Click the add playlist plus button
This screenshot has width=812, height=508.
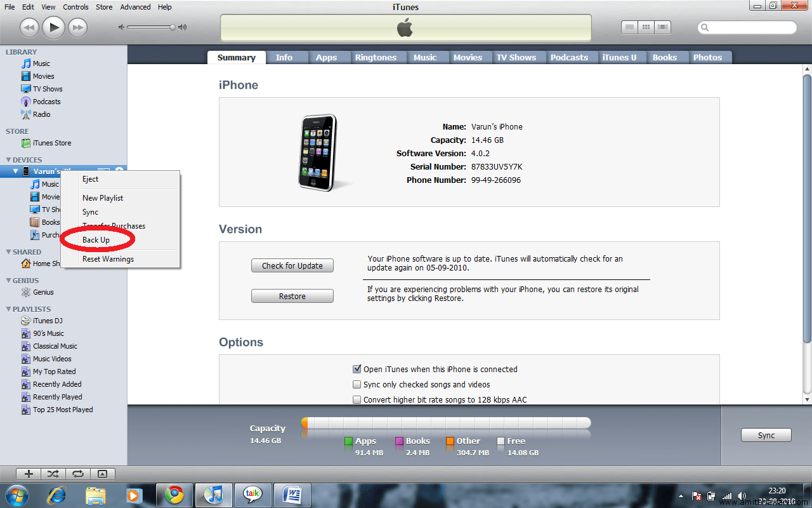pyautogui.click(x=29, y=474)
